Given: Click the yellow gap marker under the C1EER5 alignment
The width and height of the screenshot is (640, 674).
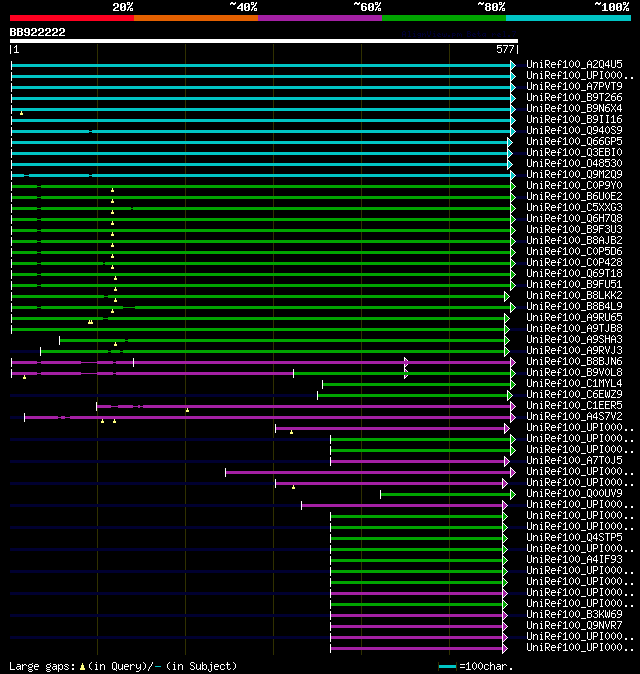Looking at the screenshot, I should [x=187, y=411].
